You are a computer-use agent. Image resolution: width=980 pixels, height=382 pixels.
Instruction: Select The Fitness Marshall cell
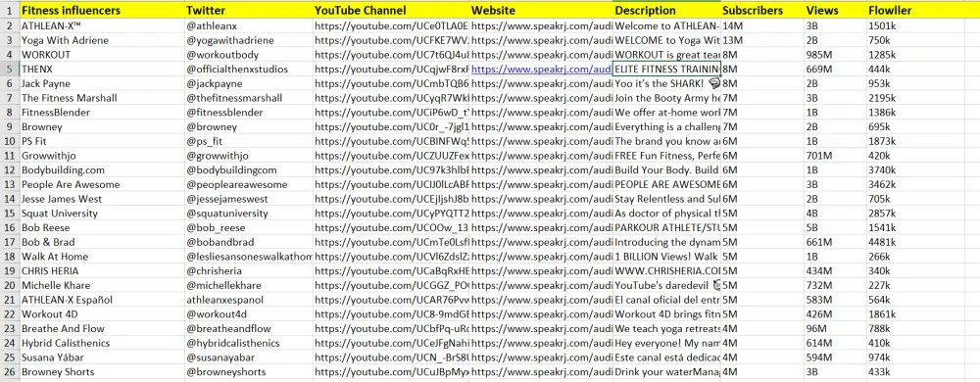[103, 98]
